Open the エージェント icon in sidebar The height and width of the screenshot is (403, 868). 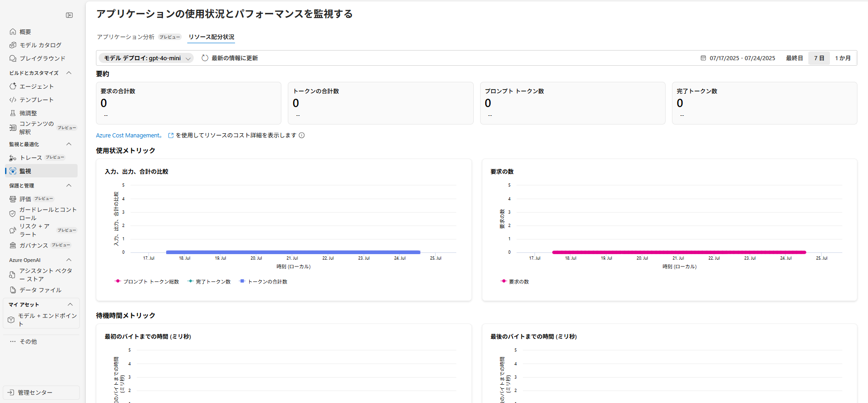point(13,86)
